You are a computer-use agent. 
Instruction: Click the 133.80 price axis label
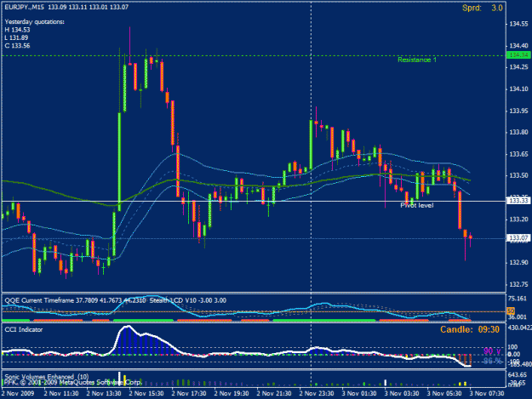click(518, 132)
